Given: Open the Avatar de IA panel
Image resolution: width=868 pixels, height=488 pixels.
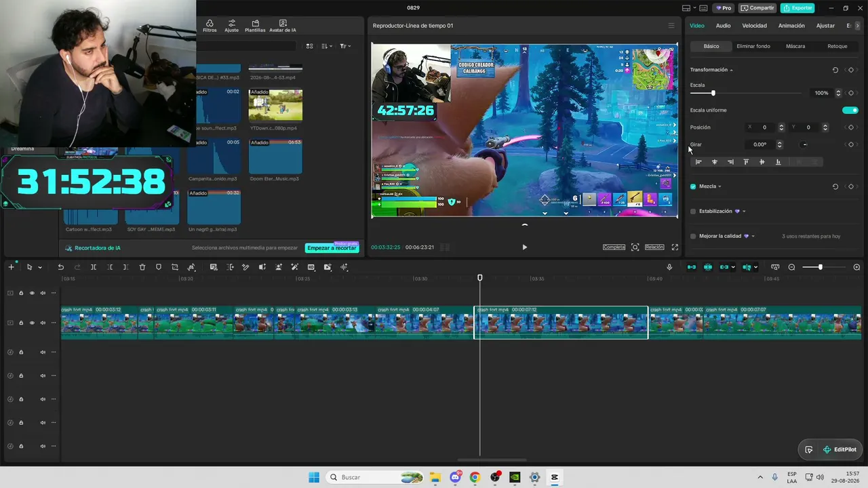Looking at the screenshot, I should (x=283, y=26).
